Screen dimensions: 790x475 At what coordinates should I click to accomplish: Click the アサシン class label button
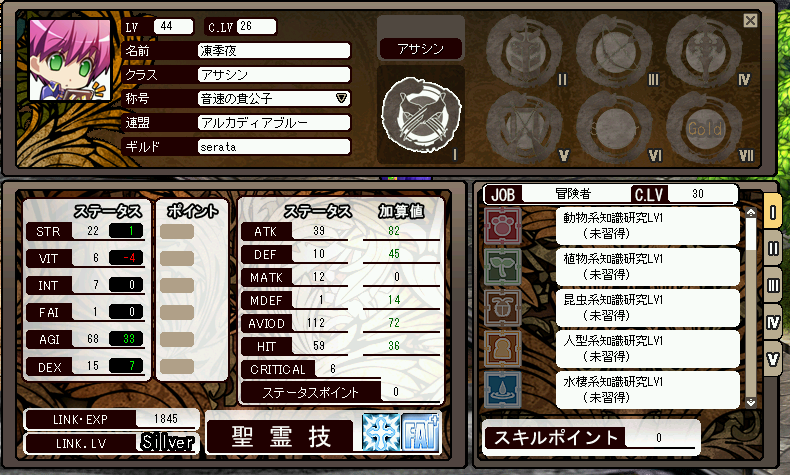(x=421, y=49)
